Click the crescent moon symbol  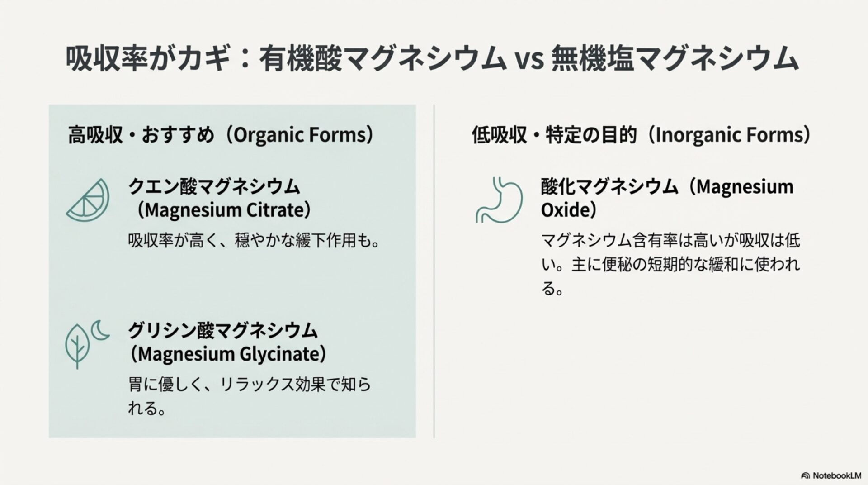pos(100,330)
